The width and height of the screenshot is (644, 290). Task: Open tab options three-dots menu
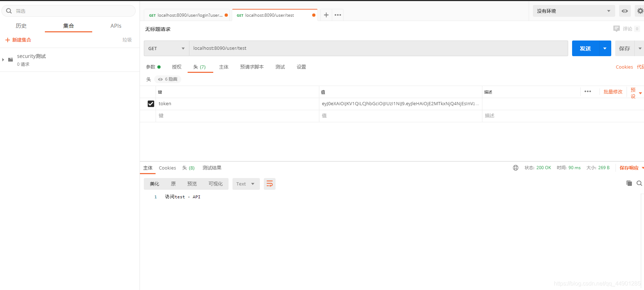[338, 15]
